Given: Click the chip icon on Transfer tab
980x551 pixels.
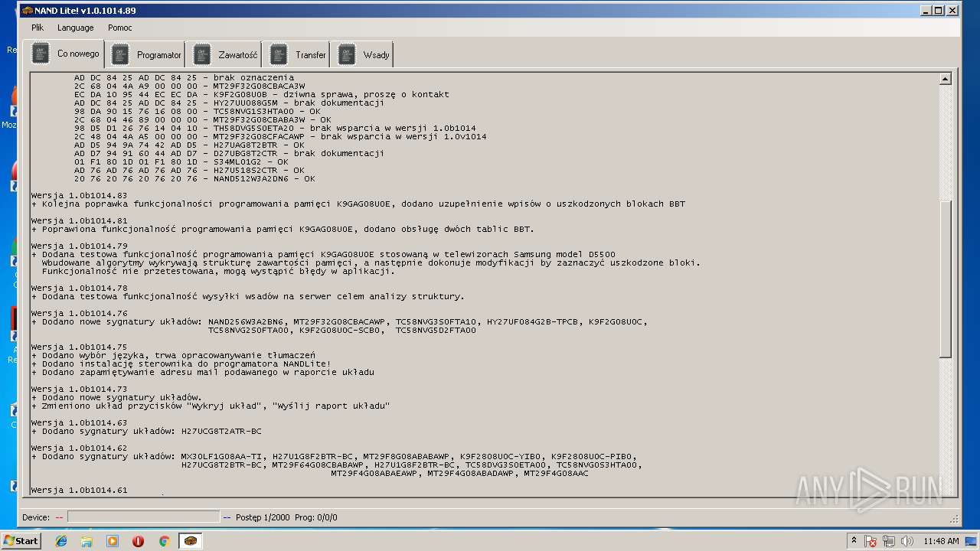Looking at the screenshot, I should [279, 55].
